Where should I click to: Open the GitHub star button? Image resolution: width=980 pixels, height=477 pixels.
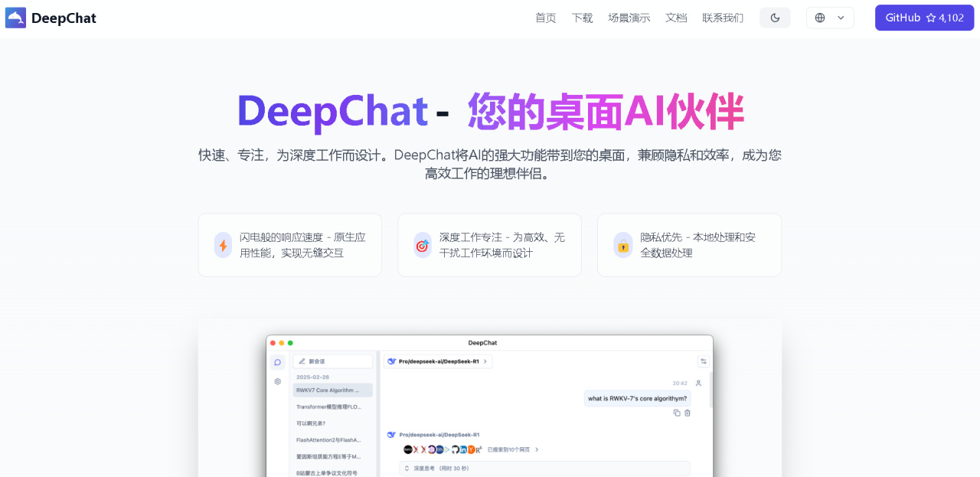point(924,18)
